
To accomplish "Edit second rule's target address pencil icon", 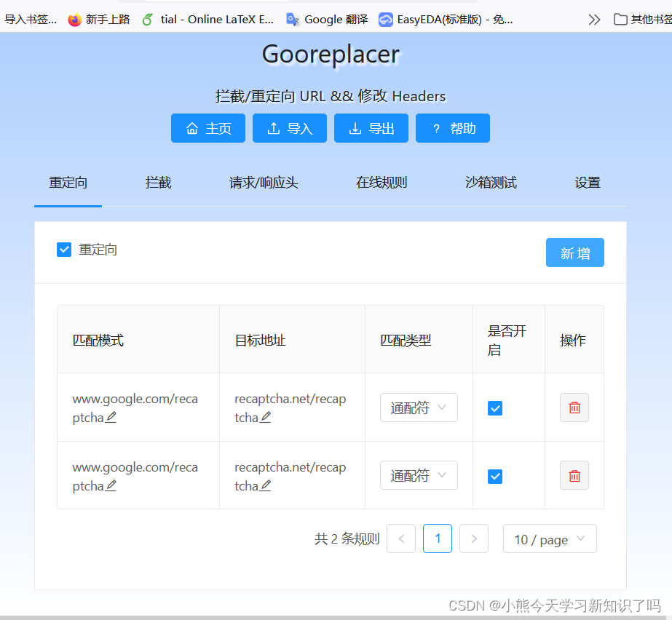I will [x=266, y=485].
